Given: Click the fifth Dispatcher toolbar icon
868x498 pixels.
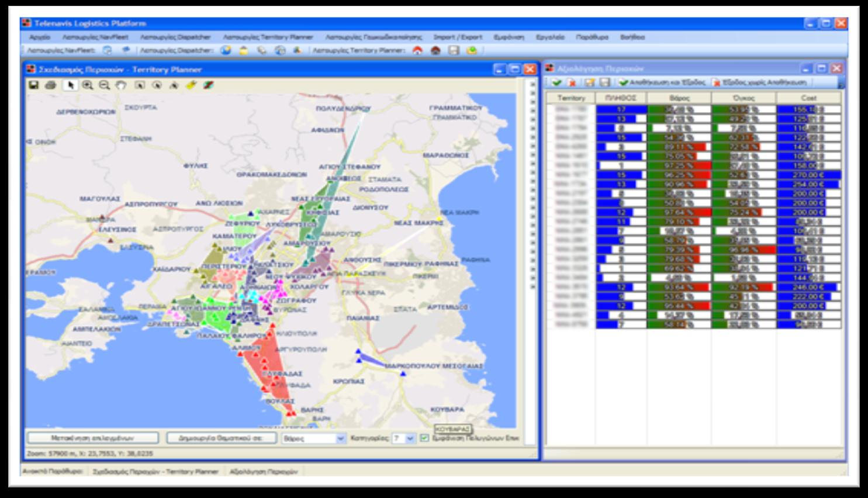Looking at the screenshot, I should [298, 51].
